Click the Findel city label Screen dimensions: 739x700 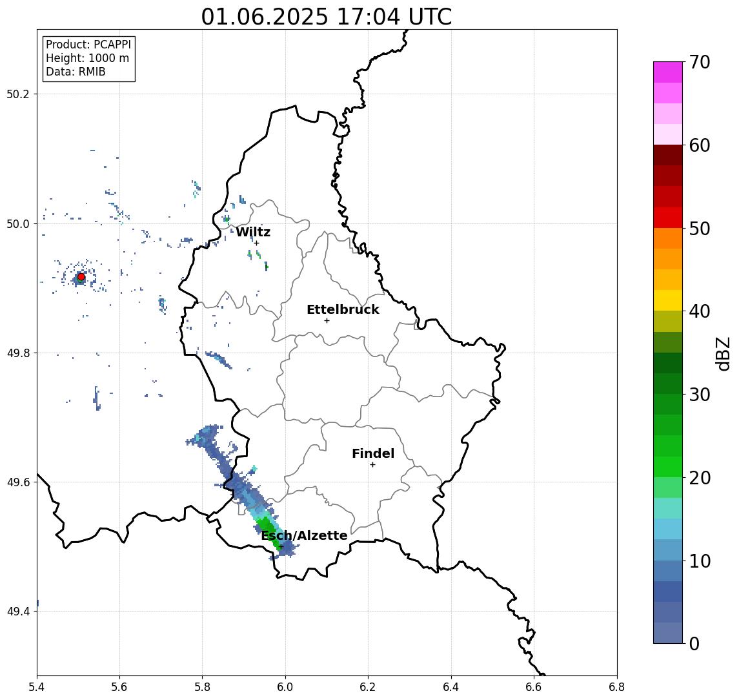373,453
